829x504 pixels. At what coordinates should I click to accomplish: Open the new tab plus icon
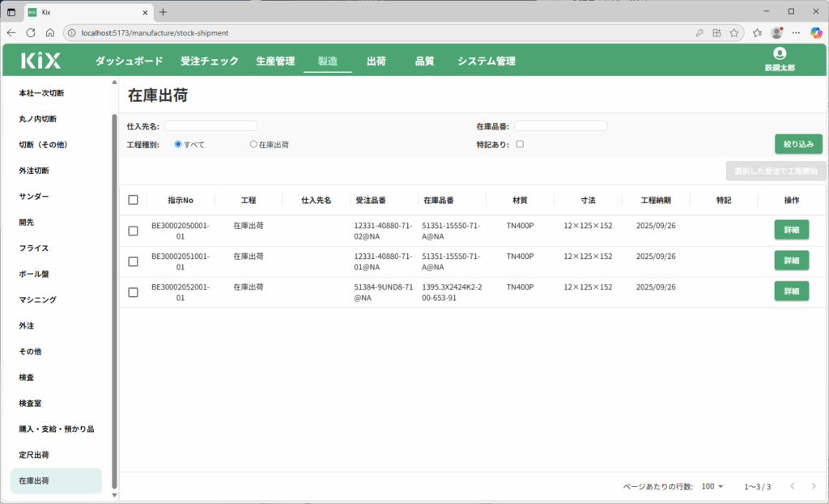pyautogui.click(x=163, y=12)
